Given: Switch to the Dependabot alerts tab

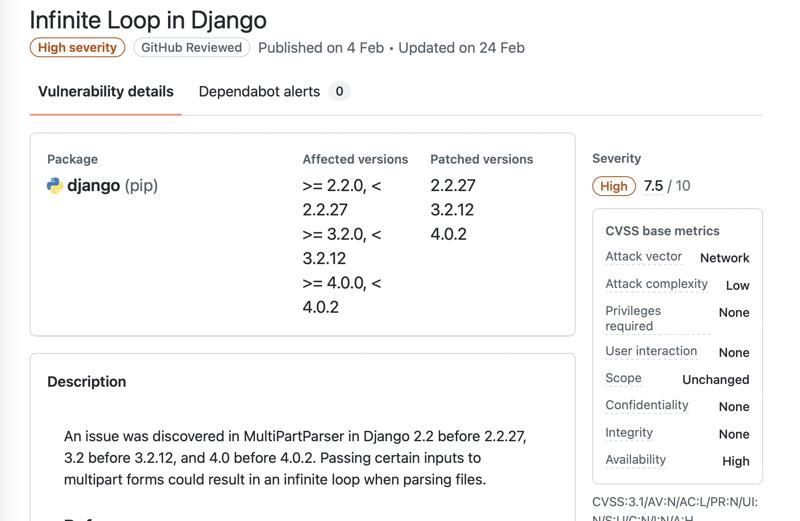Looking at the screenshot, I should click(x=259, y=92).
